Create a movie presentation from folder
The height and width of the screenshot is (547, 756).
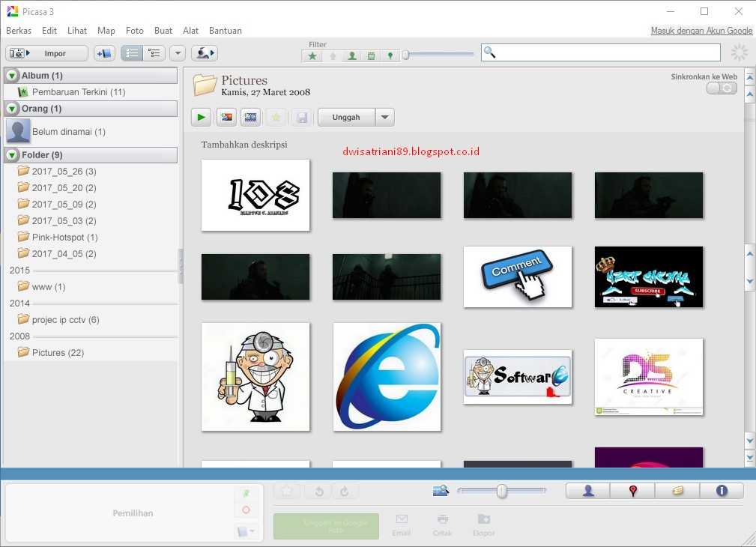tap(251, 117)
